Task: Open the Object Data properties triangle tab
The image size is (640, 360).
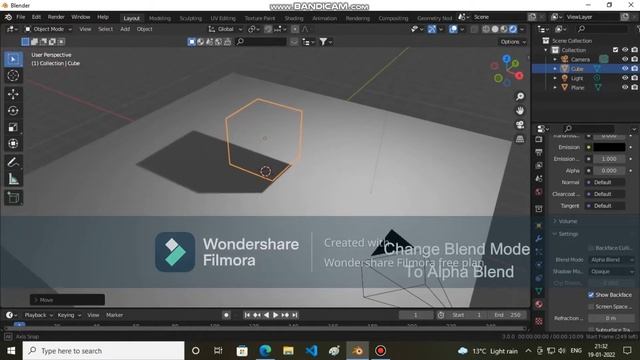Action: [x=539, y=291]
